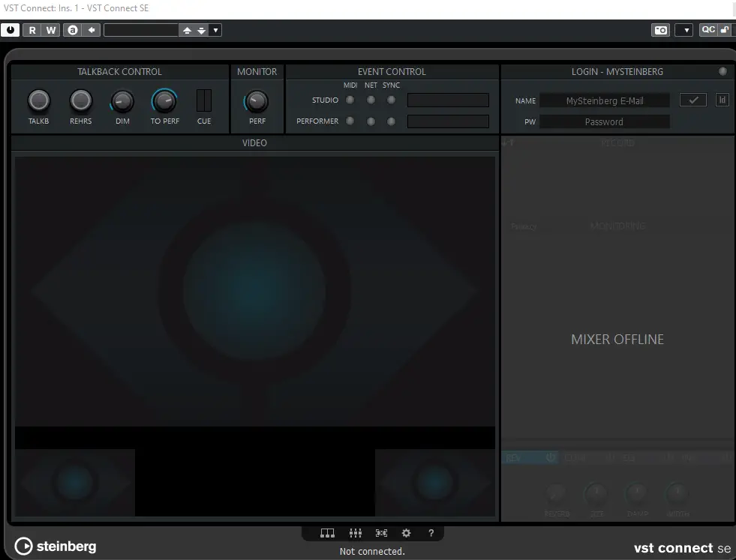Enable Write automation with the W button

pyautogui.click(x=51, y=30)
